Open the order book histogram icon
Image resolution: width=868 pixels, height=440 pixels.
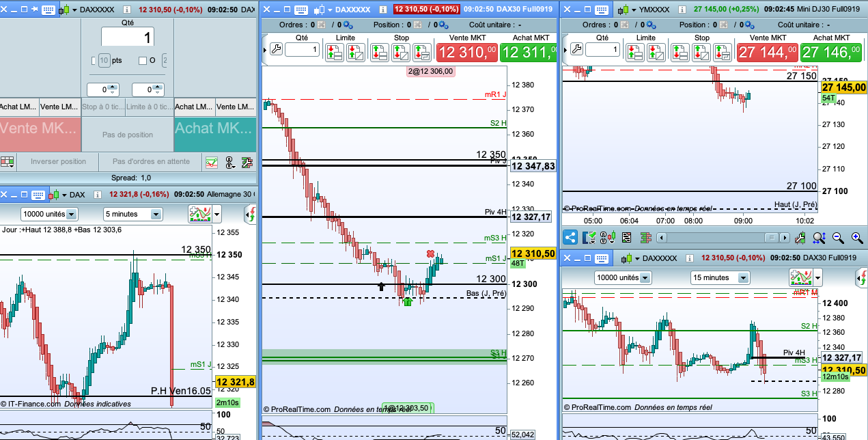coord(645,237)
